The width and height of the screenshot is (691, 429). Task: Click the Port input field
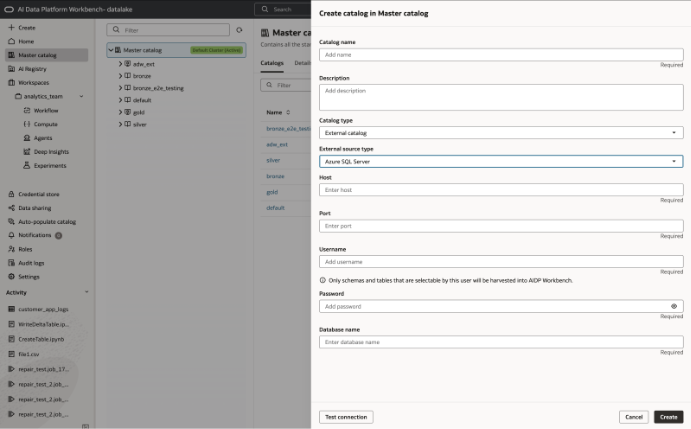[501, 226]
